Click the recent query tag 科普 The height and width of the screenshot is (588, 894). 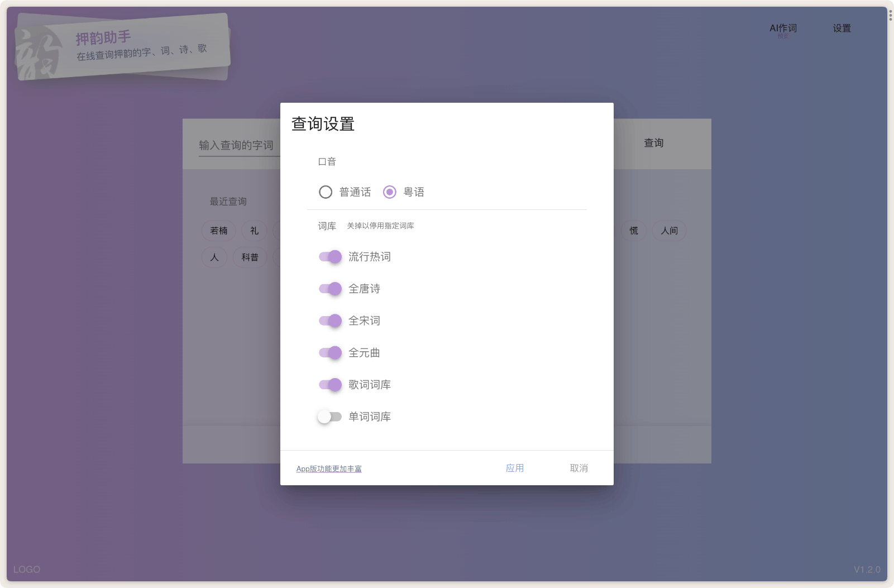(250, 257)
